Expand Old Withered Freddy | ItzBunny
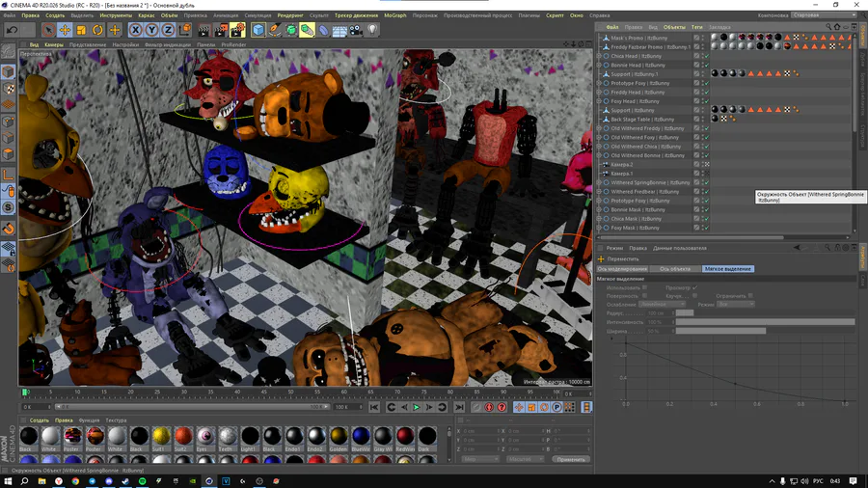Image resolution: width=868 pixels, height=488 pixels. point(598,128)
